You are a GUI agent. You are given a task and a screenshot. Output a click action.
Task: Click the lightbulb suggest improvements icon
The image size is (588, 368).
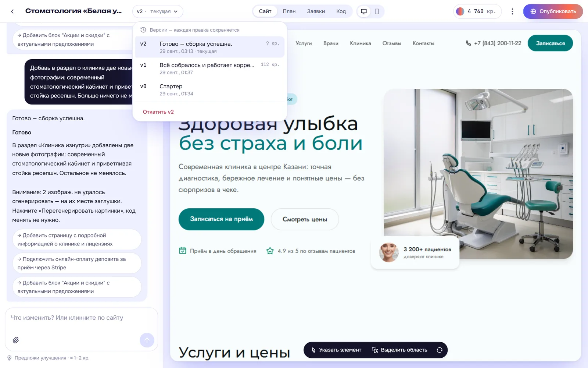10,358
